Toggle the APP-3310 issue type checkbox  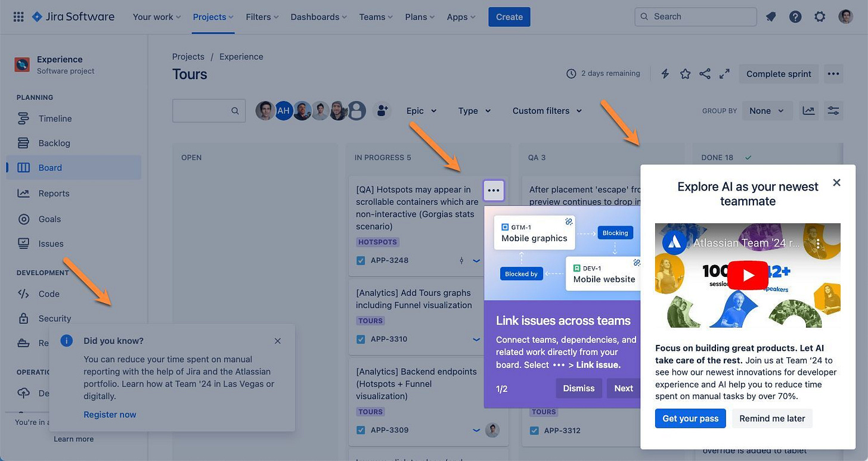361,339
